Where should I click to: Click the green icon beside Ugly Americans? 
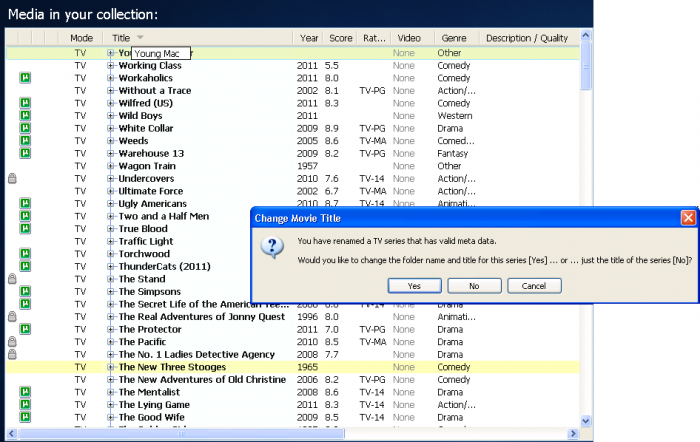(25, 203)
